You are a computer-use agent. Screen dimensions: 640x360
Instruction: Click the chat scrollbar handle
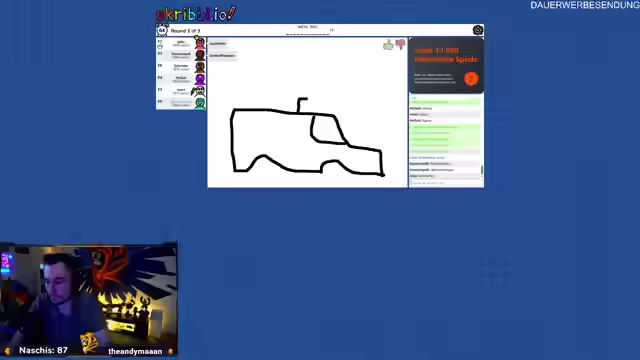[482, 170]
